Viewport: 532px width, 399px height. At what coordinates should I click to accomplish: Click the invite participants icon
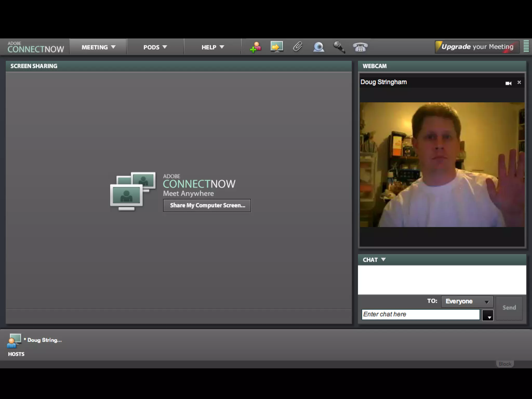point(255,47)
